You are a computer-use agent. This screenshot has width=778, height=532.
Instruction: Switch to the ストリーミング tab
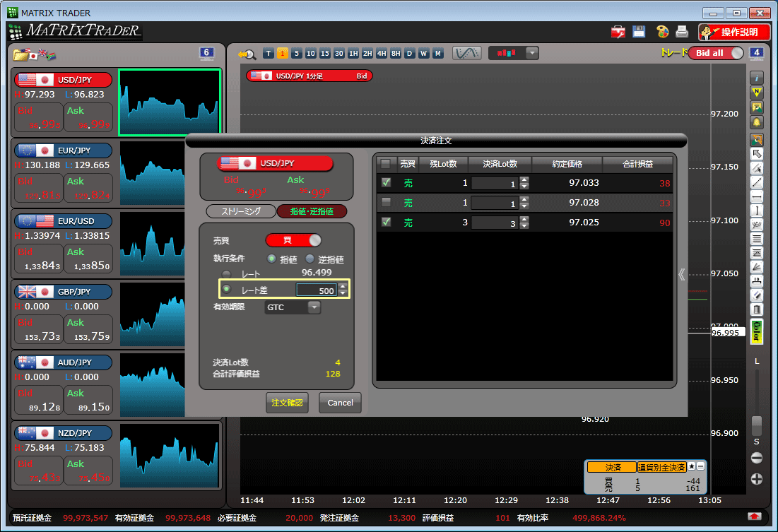[241, 211]
